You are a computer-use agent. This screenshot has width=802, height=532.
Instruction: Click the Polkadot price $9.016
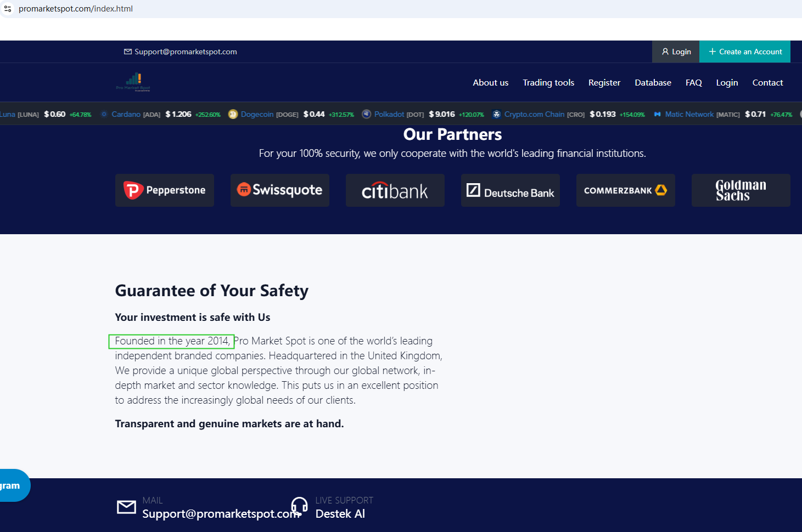[x=442, y=114]
